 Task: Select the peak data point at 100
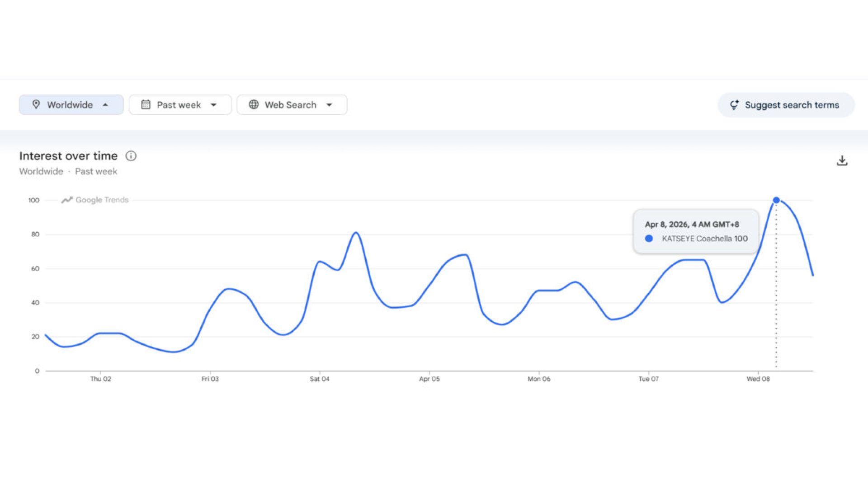tap(776, 200)
